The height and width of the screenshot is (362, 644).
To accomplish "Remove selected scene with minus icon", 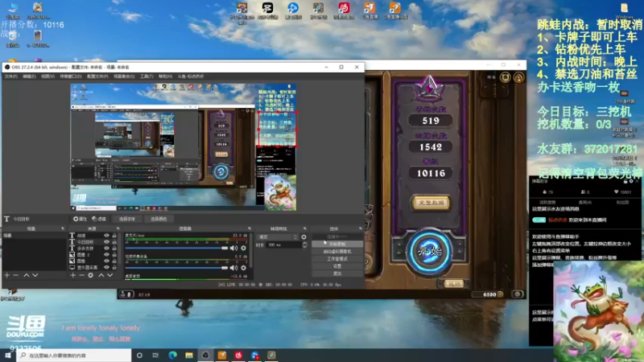I will (16, 275).
